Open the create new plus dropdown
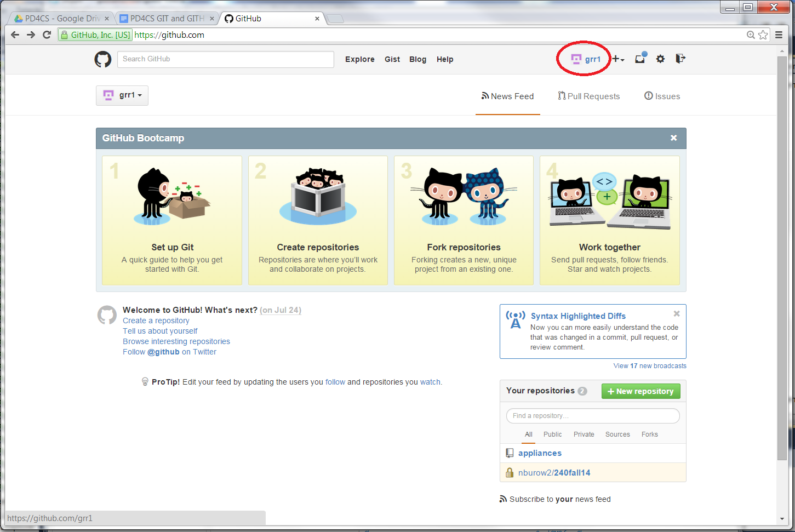Viewport: 795px width, 532px height. [618, 59]
